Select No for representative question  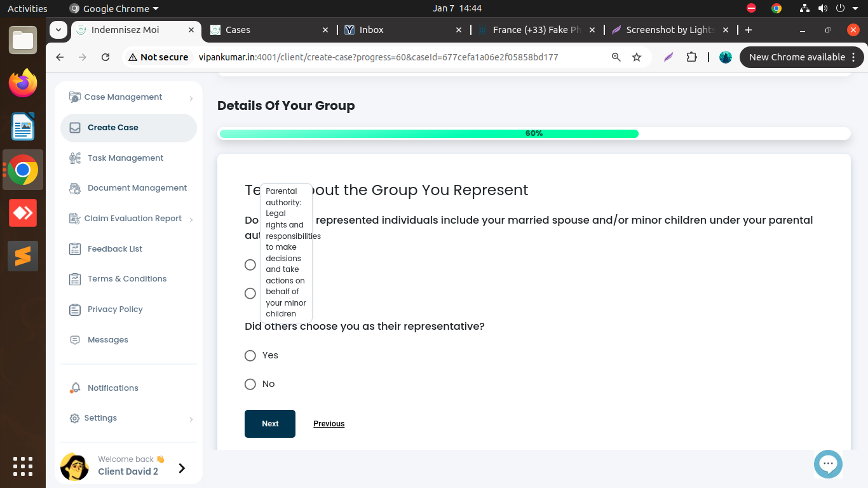click(250, 384)
